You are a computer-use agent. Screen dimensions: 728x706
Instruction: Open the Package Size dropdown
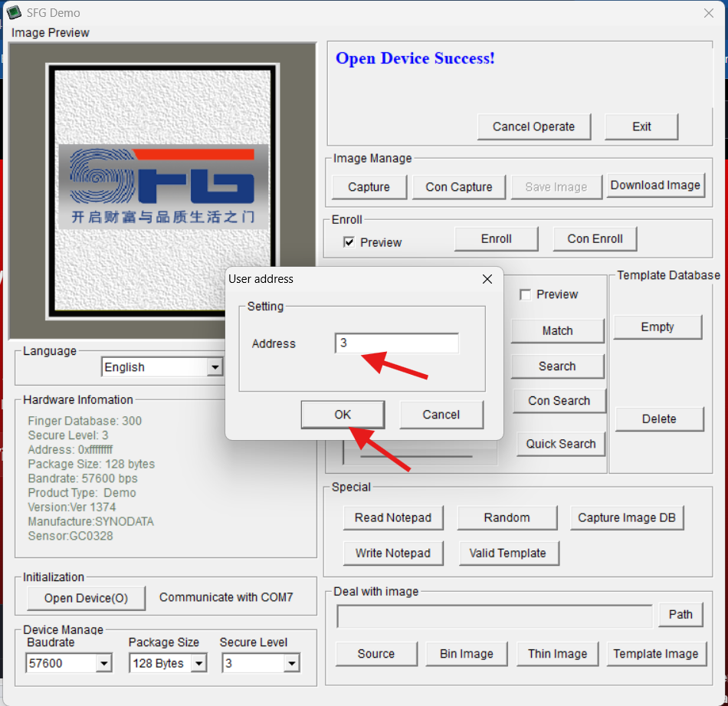(198, 663)
